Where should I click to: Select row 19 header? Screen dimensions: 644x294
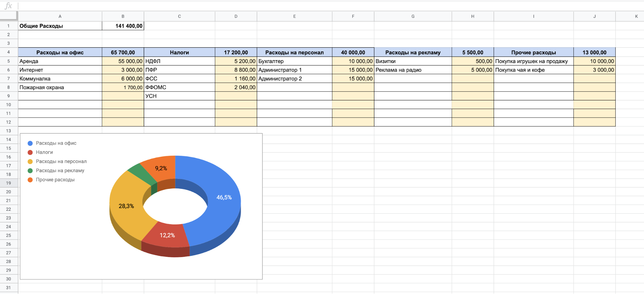tap(9, 183)
